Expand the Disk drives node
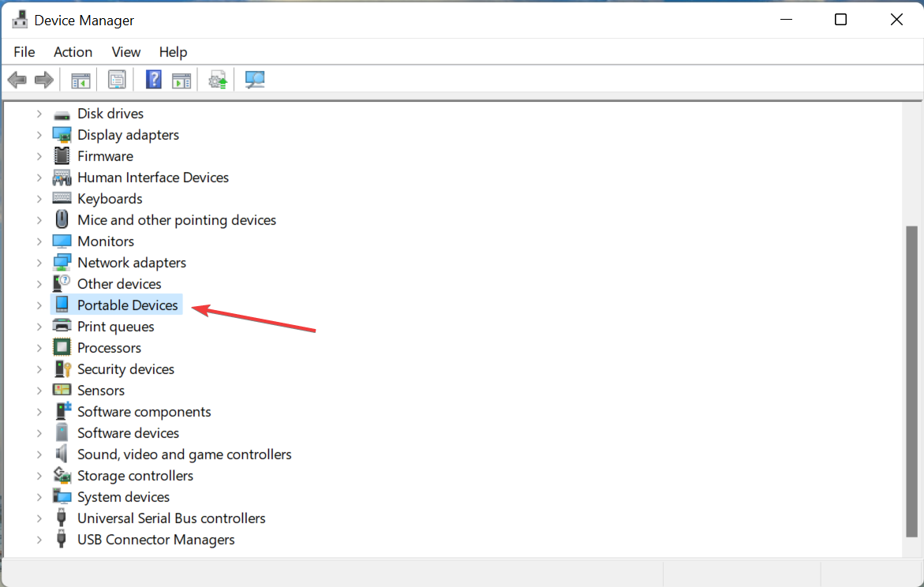The width and height of the screenshot is (924, 587). coord(39,114)
